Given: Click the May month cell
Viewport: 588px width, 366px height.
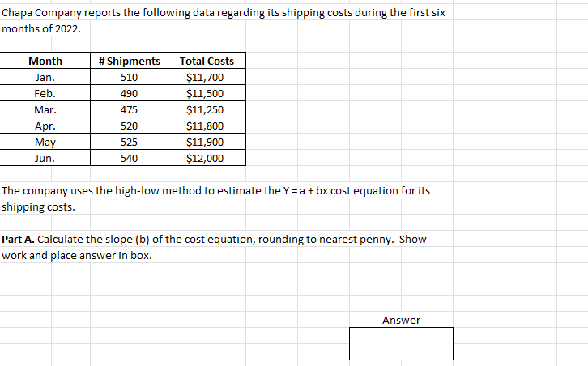Looking at the screenshot, I should (x=45, y=142).
